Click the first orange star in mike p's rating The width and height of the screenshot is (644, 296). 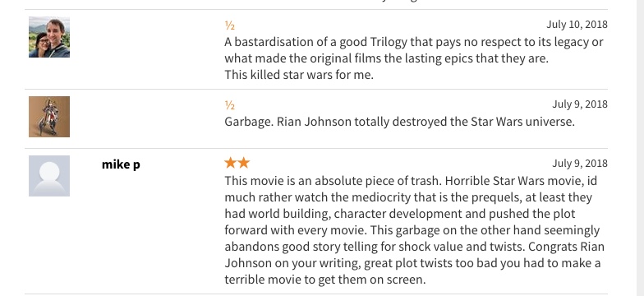tap(230, 163)
